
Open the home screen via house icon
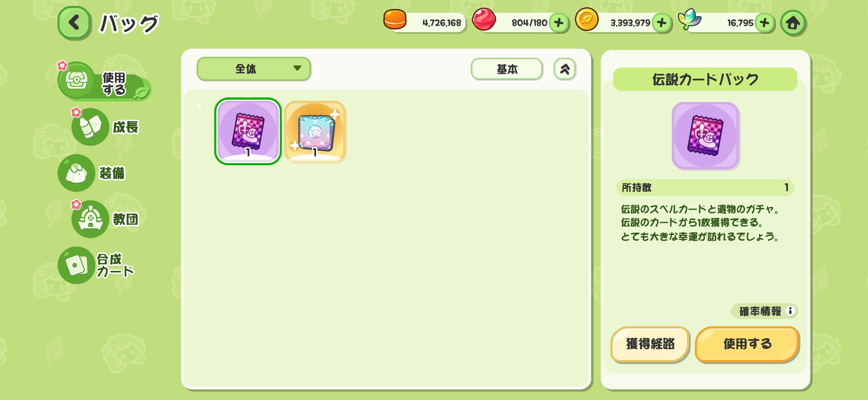[793, 23]
